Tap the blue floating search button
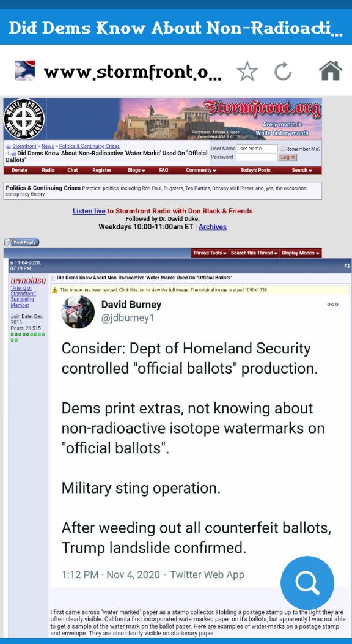 click(x=307, y=583)
